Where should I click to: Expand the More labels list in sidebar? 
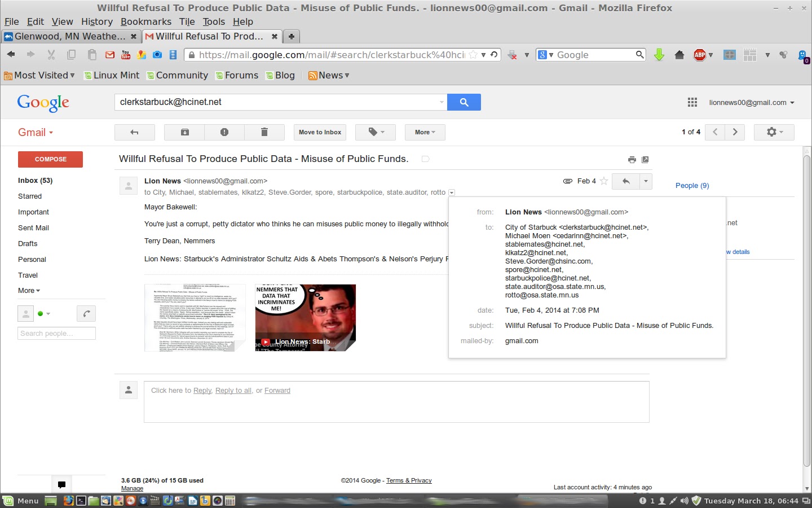pyautogui.click(x=29, y=291)
